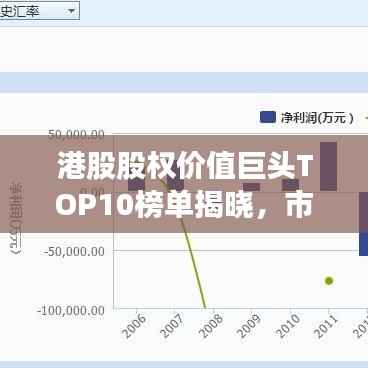Click the 2011 x-axis label
368x368 pixels.
tap(325, 326)
